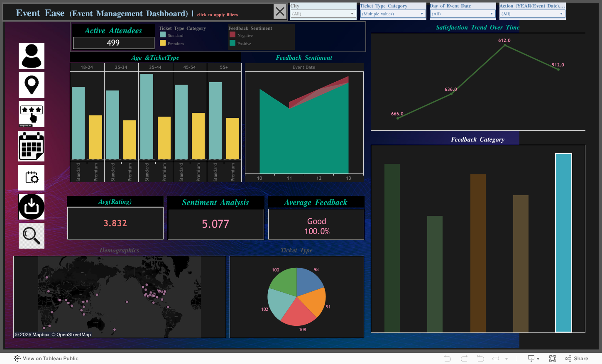Click the Share button
The height and width of the screenshot is (364, 602).
(576, 358)
